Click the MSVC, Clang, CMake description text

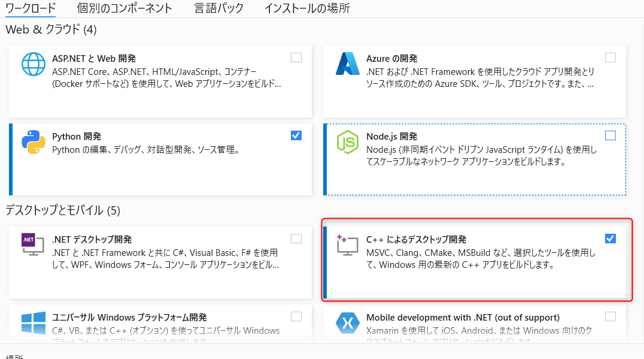(481, 259)
